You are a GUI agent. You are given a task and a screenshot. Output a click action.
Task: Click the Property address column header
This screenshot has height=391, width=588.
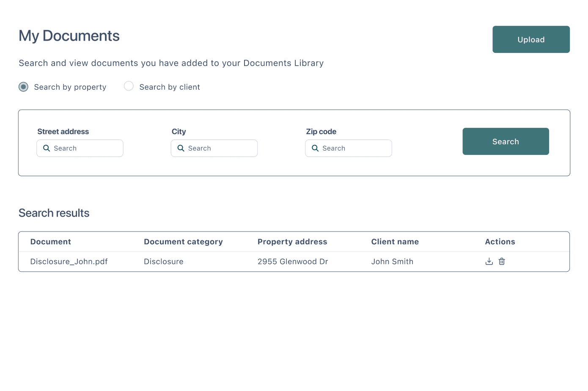[x=292, y=241]
